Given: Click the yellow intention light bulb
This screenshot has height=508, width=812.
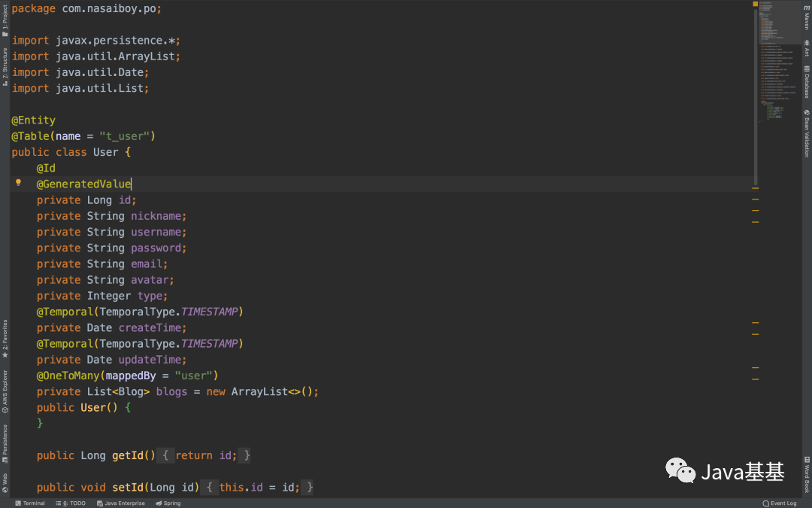Looking at the screenshot, I should [x=18, y=182].
